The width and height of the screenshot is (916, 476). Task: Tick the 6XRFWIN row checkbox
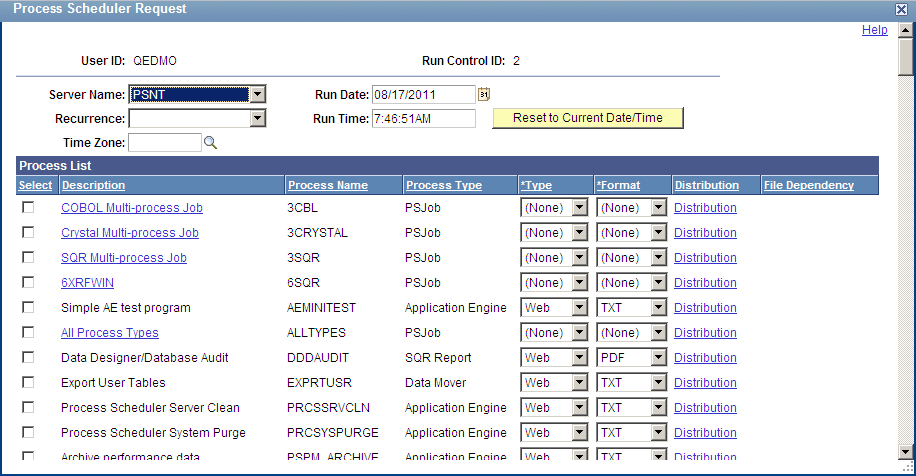pyautogui.click(x=28, y=282)
